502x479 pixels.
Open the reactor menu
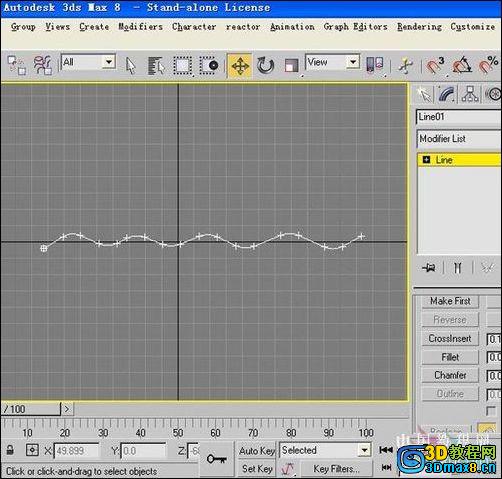[243, 27]
